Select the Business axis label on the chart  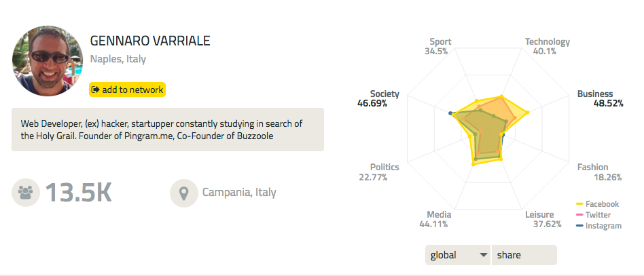(595, 94)
